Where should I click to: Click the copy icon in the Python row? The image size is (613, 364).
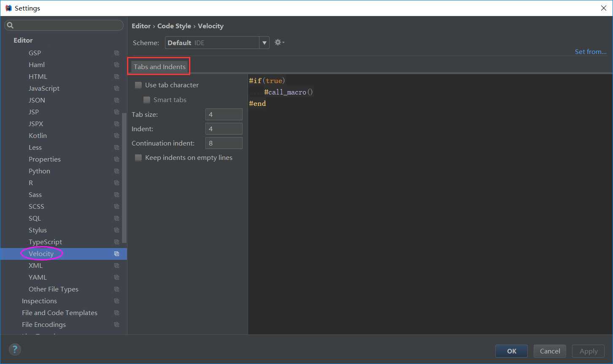(x=117, y=171)
